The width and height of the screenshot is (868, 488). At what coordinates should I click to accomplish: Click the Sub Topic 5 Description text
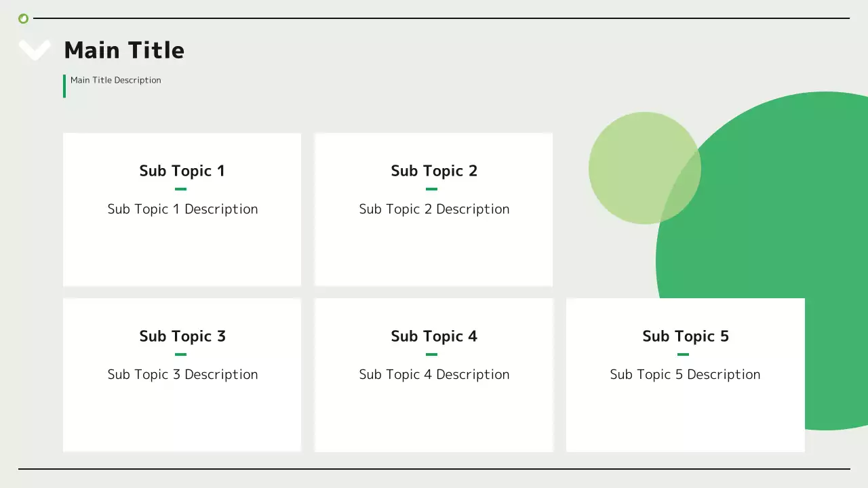pyautogui.click(x=685, y=374)
